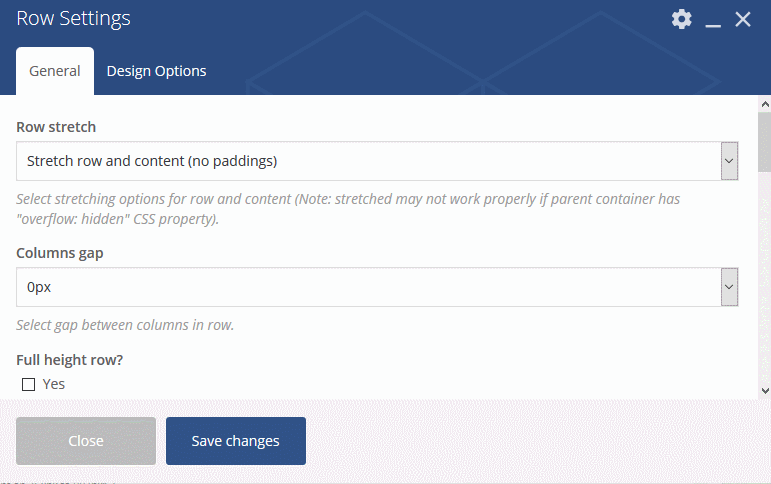Image resolution: width=771 pixels, height=484 pixels.
Task: Click the gray Close button
Action: coord(86,441)
